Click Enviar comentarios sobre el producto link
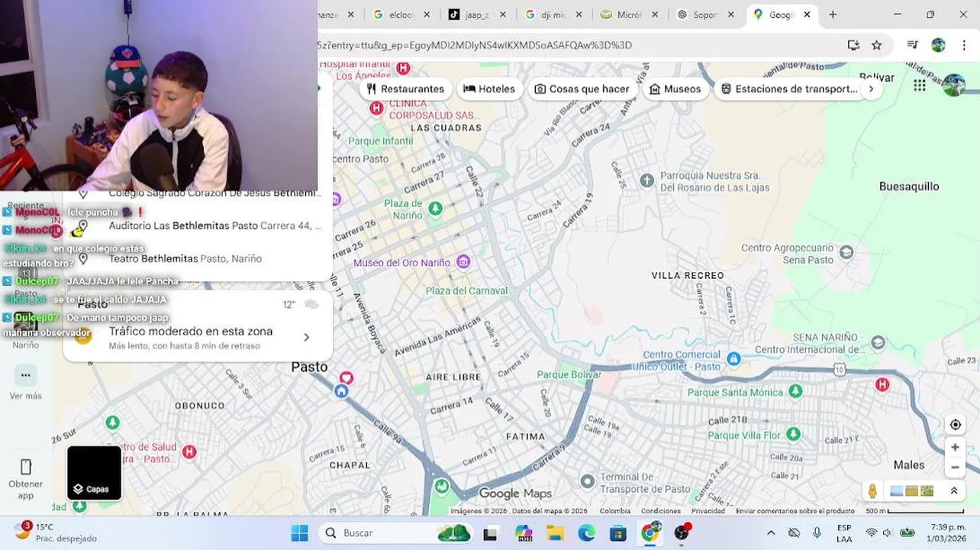The image size is (980, 550). [x=795, y=511]
